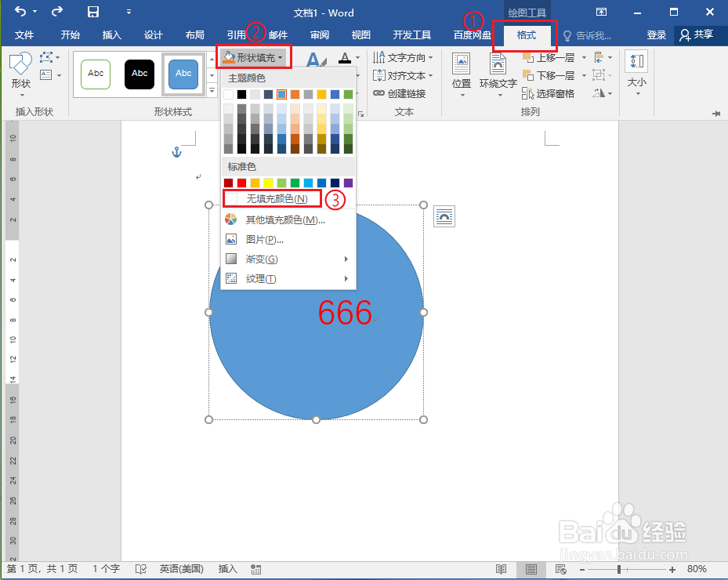Toggle insert mode (插入) in status bar
The height and width of the screenshot is (580, 728).
[x=227, y=569]
